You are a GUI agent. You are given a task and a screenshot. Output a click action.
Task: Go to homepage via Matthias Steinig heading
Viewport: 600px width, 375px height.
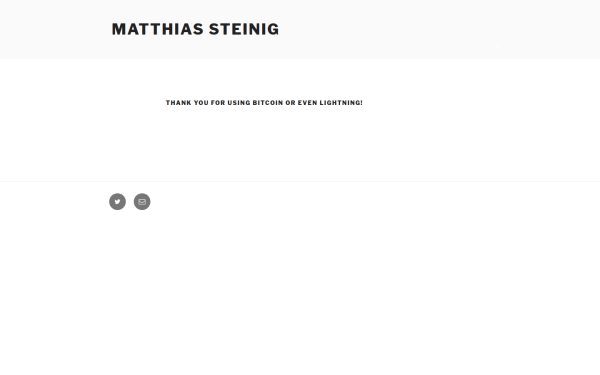(195, 29)
